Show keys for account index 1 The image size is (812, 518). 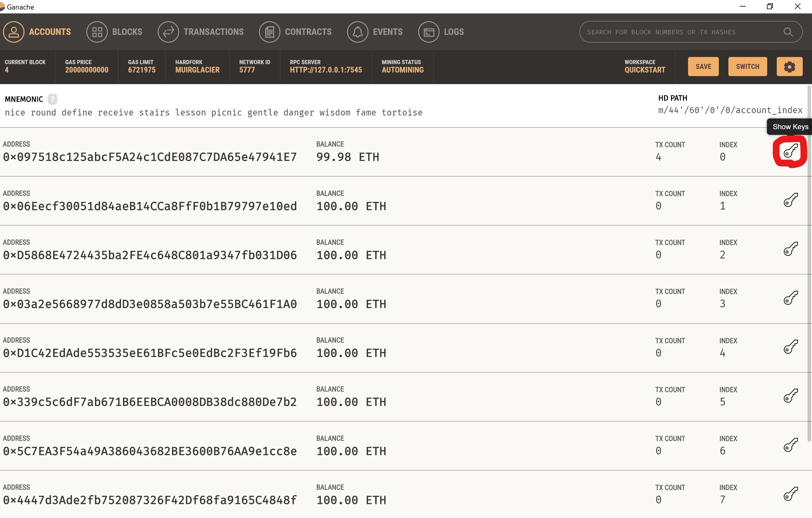click(790, 200)
